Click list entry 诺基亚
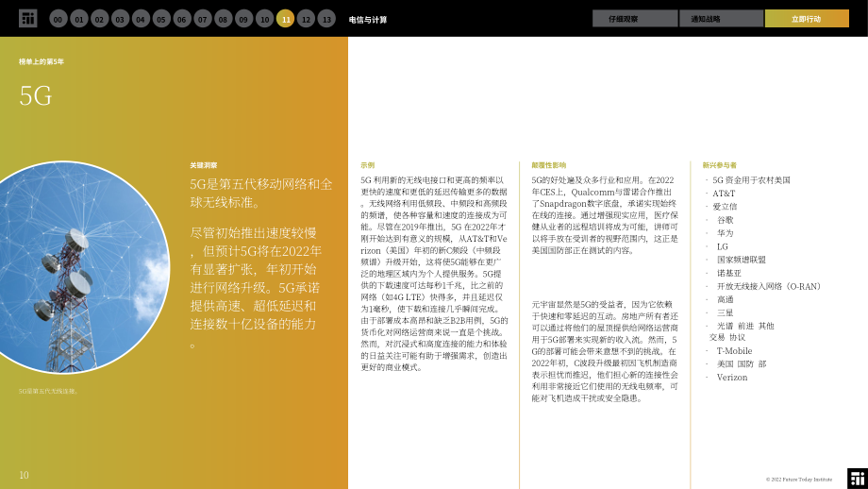 click(x=729, y=273)
